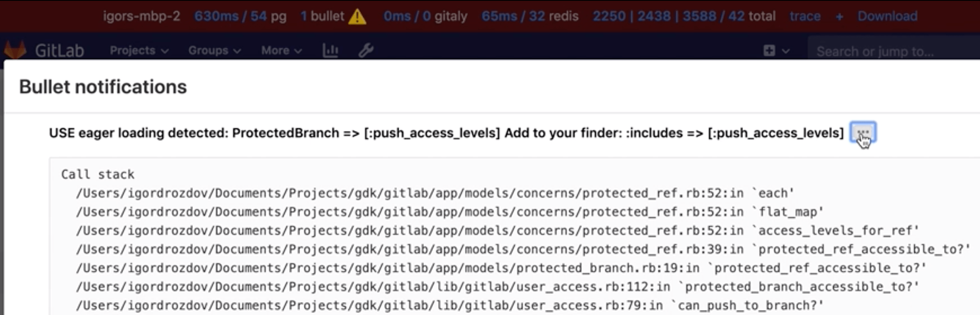Viewport: 980px width, 315px height.
Task: Open the More navigation menu
Action: click(281, 51)
